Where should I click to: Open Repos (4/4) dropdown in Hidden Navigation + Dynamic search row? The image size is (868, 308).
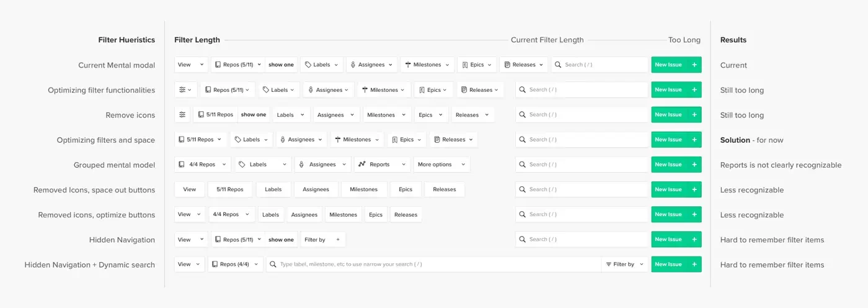click(236, 264)
